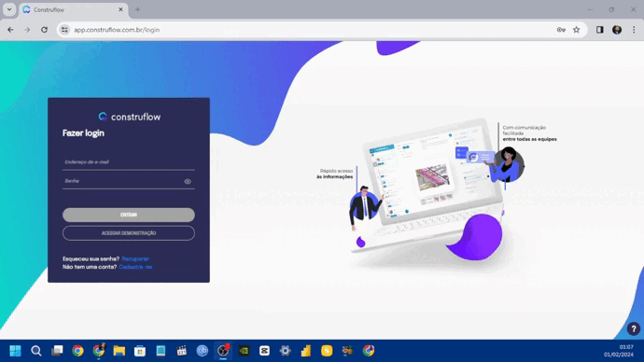This screenshot has height=362, width=644.
Task: Open Chrome profile avatar
Action: 617,30
